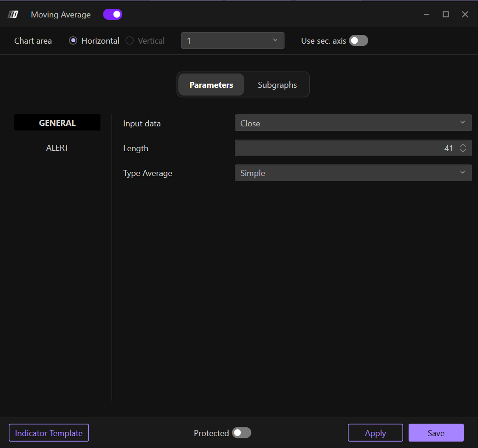Open the Type Average dropdown
Screen dimensions: 478x448
353,173
